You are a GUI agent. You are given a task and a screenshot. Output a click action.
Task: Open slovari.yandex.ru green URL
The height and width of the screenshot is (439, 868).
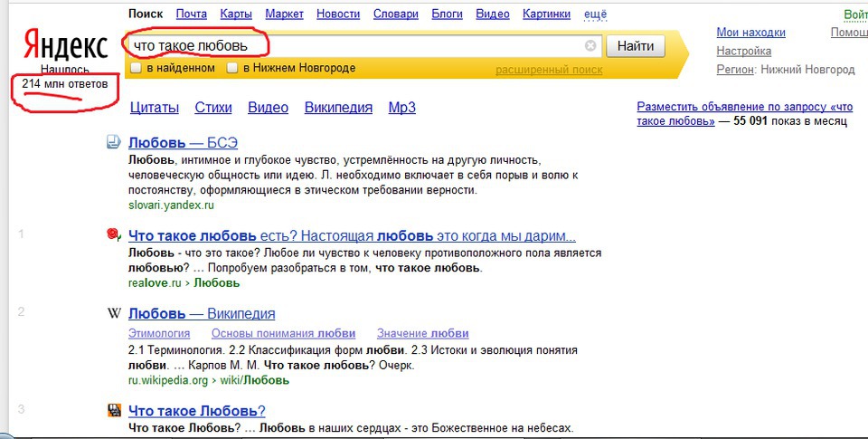pos(171,205)
